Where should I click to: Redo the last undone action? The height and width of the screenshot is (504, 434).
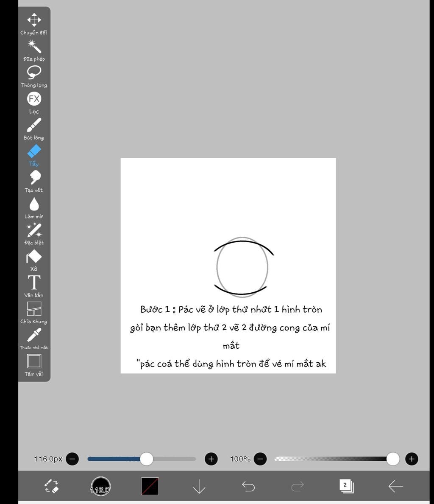click(x=297, y=486)
